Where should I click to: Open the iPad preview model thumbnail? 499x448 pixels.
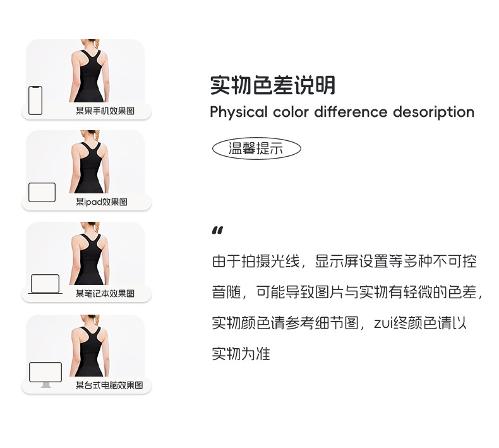pos(89,162)
